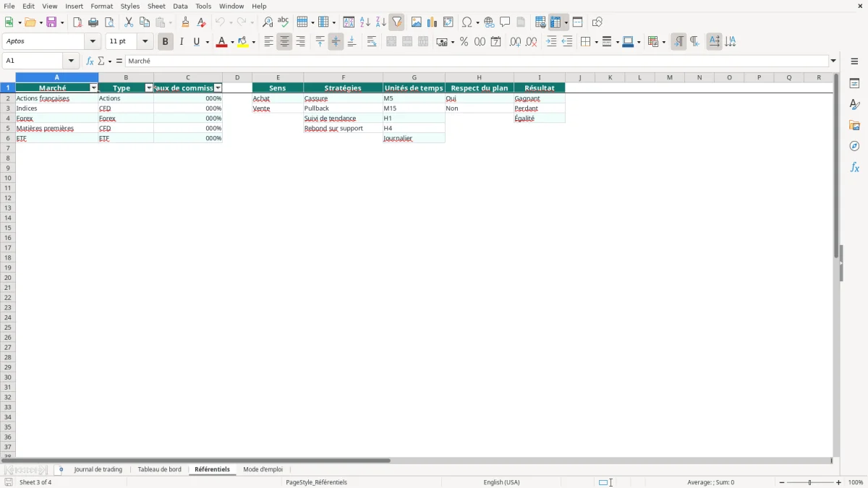
Task: Click the Save document icon
Action: coord(52,22)
